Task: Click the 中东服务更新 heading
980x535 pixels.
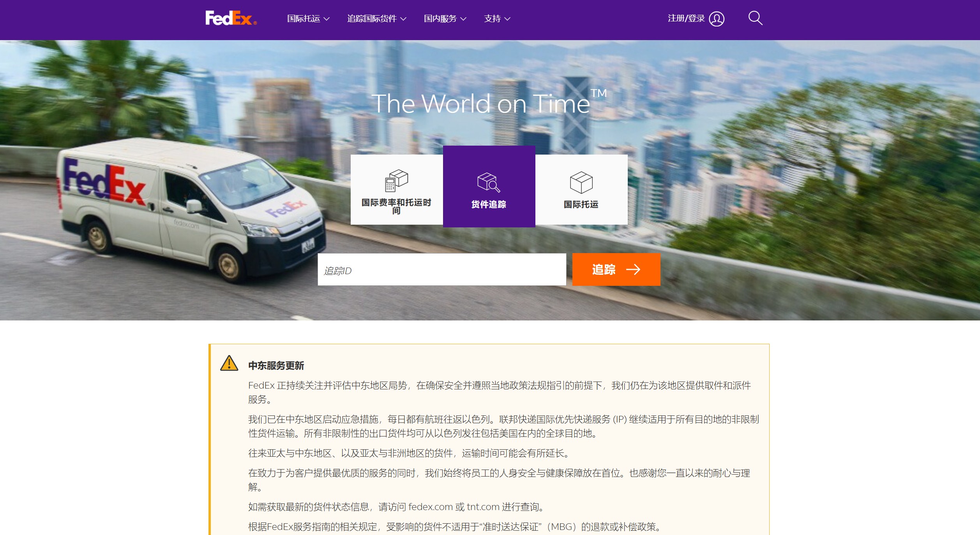Action: (x=276, y=366)
